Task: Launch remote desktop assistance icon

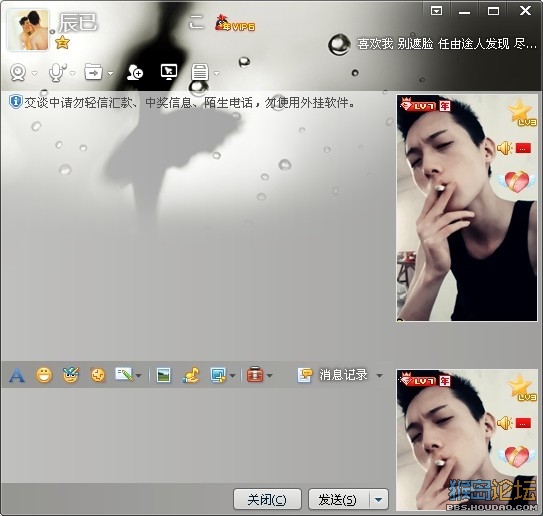Action: click(x=169, y=72)
